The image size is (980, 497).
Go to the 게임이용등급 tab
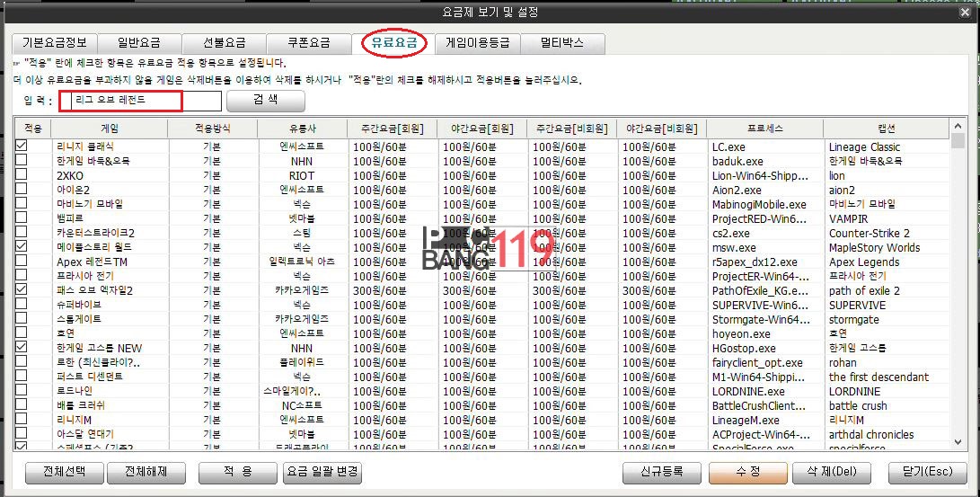pos(478,42)
